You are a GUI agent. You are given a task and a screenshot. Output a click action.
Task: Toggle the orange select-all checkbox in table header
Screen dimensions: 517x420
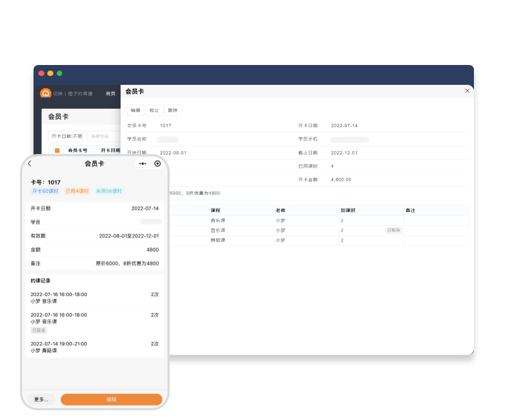57,150
